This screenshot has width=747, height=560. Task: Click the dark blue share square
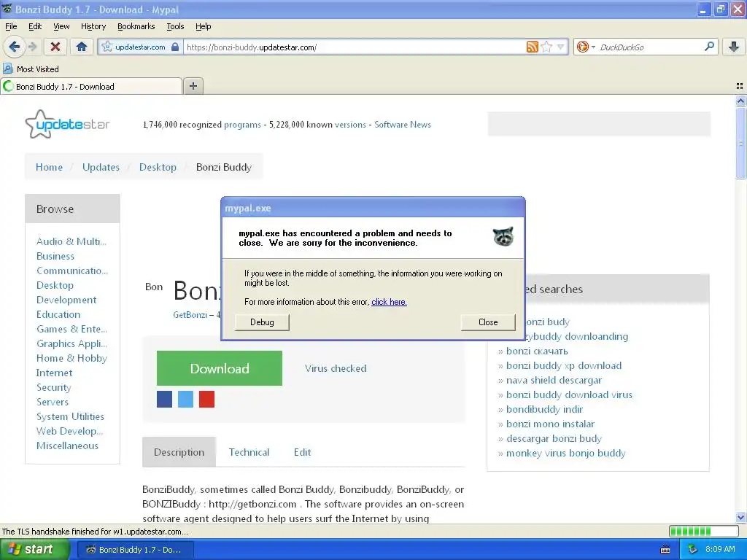[164, 399]
